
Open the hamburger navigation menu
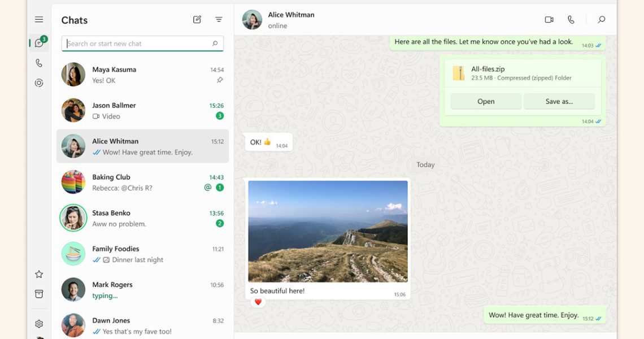pyautogui.click(x=39, y=19)
